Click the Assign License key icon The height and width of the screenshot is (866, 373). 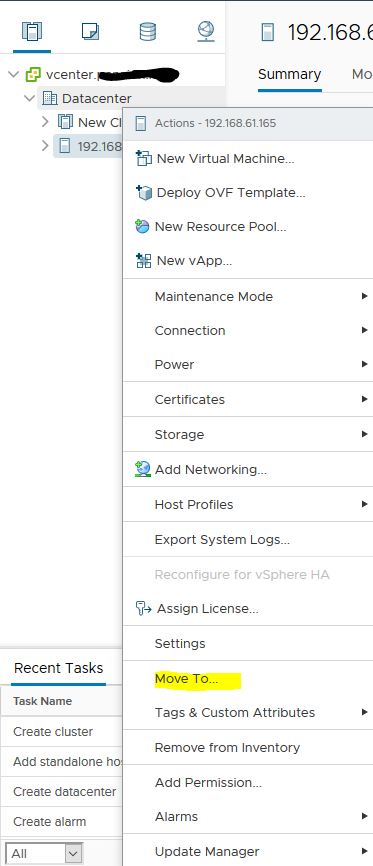click(x=143, y=609)
